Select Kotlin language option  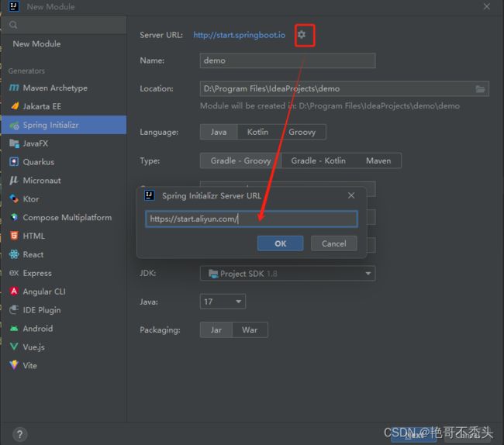(257, 132)
